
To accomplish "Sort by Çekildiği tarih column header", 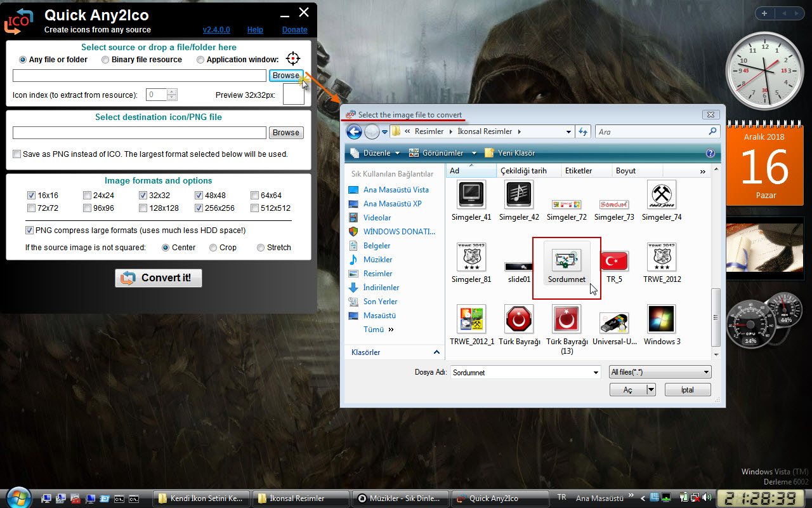I will pyautogui.click(x=529, y=171).
